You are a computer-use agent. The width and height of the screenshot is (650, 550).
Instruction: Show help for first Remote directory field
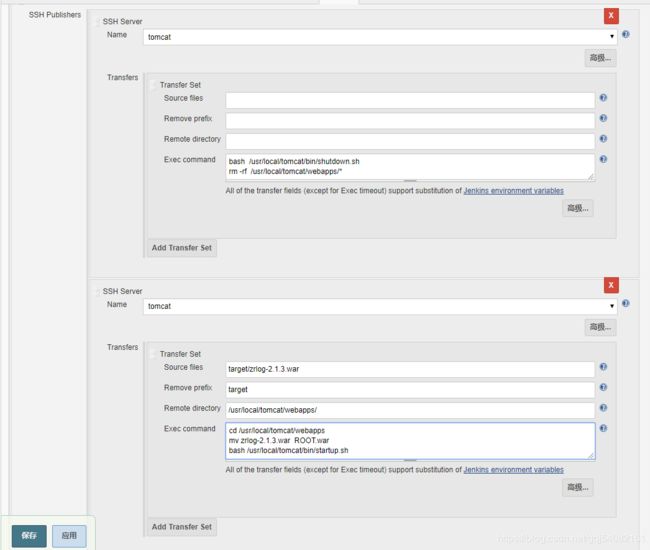[x=603, y=138]
